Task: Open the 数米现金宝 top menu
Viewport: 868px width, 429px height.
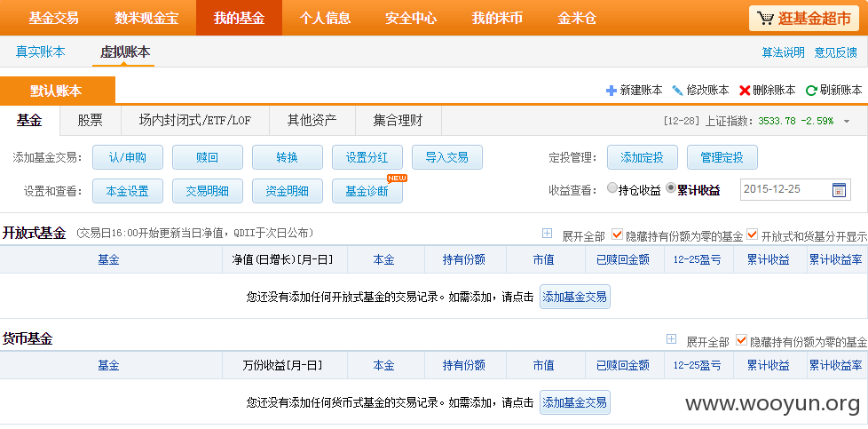Action: 146,19
